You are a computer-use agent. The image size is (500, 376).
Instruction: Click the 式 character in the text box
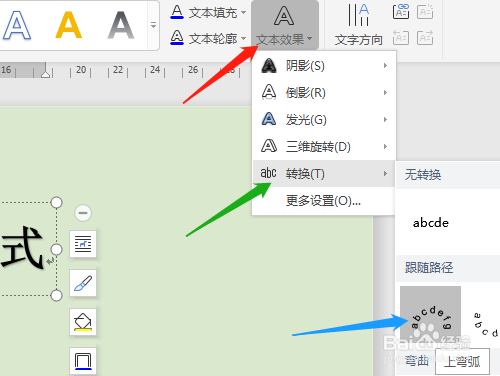(x=22, y=247)
